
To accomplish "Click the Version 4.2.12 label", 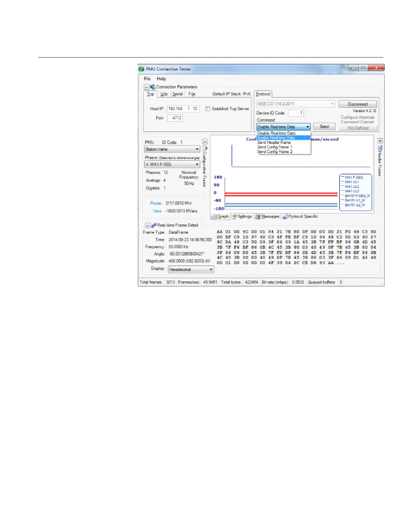I will pyautogui.click(x=364, y=111).
